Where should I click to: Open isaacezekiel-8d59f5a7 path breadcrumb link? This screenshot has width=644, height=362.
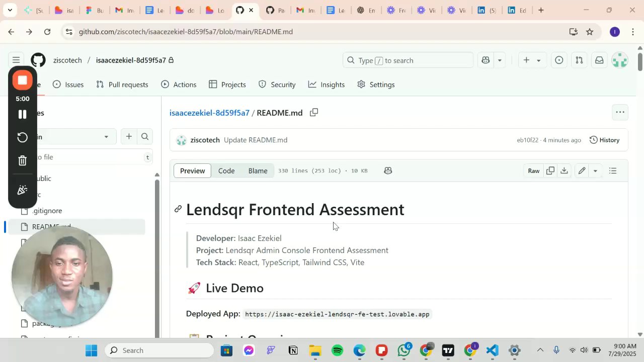[x=209, y=113]
